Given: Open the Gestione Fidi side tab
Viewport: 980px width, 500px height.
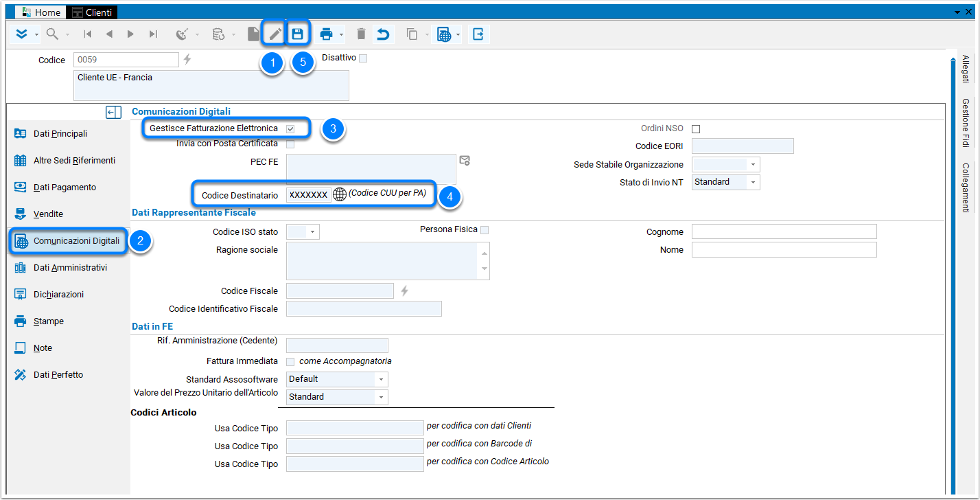Looking at the screenshot, I should 966,123.
